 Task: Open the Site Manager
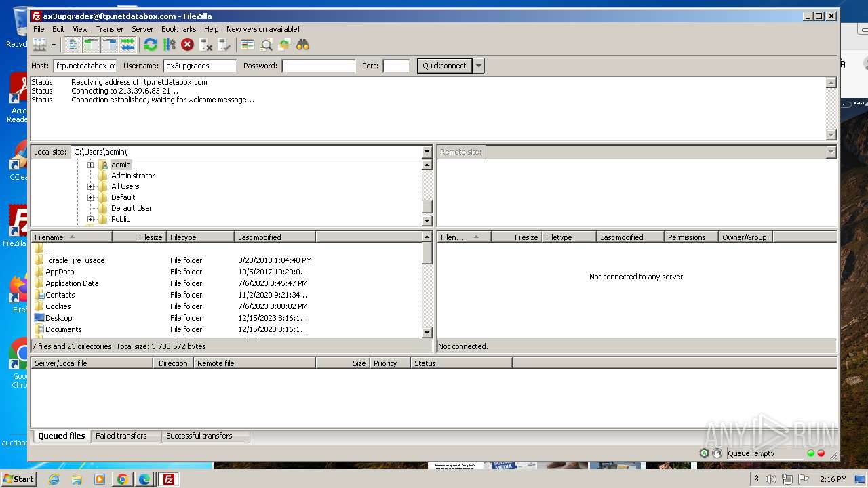(x=39, y=45)
